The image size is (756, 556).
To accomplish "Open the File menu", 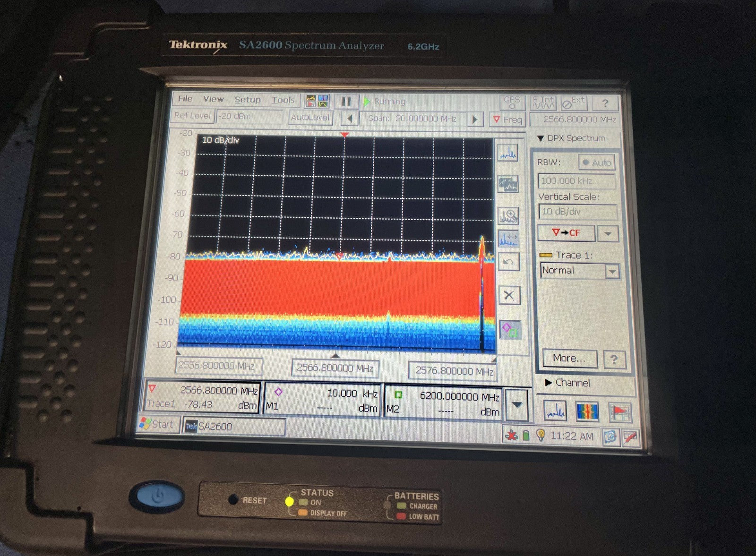I will [x=185, y=99].
